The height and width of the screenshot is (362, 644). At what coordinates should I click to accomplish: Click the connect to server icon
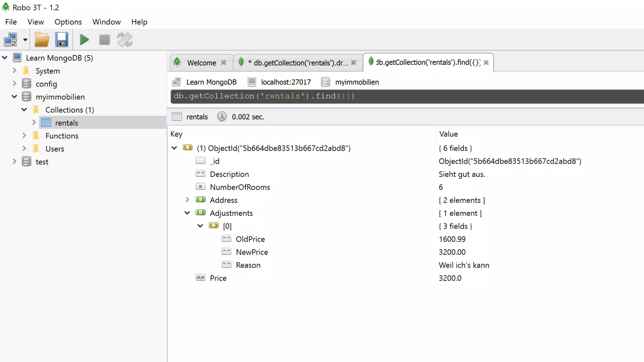click(x=10, y=40)
